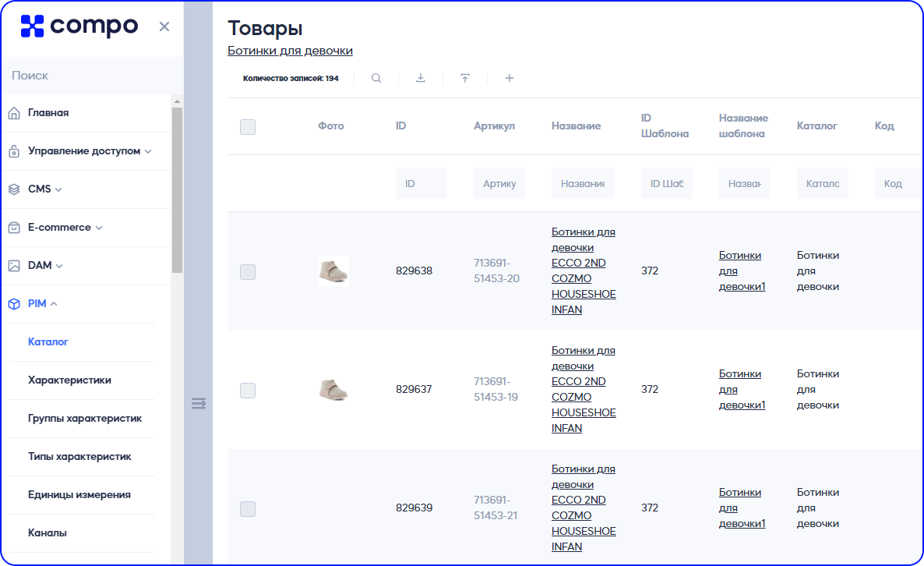Click the PIM box icon
Viewport: 924px width, 566px height.
pos(14,304)
